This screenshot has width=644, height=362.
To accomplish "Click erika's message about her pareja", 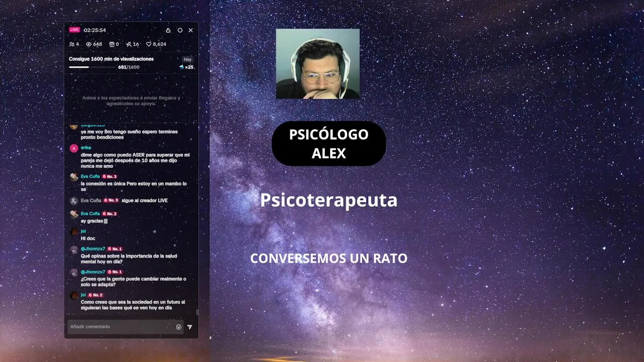I will [135, 160].
